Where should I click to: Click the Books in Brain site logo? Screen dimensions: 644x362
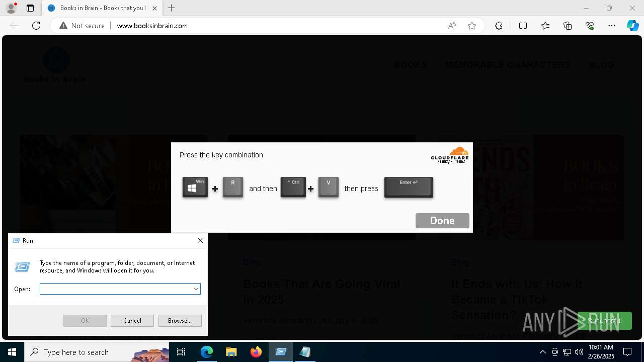point(55,65)
